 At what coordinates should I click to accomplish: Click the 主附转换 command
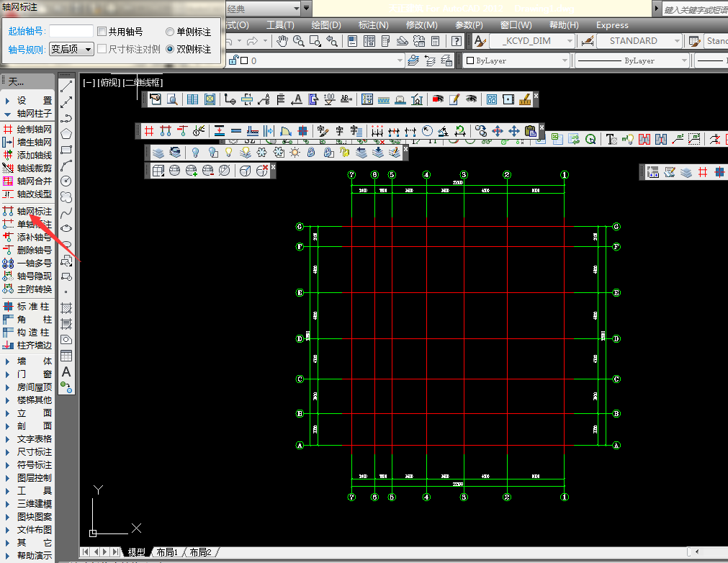pos(27,289)
